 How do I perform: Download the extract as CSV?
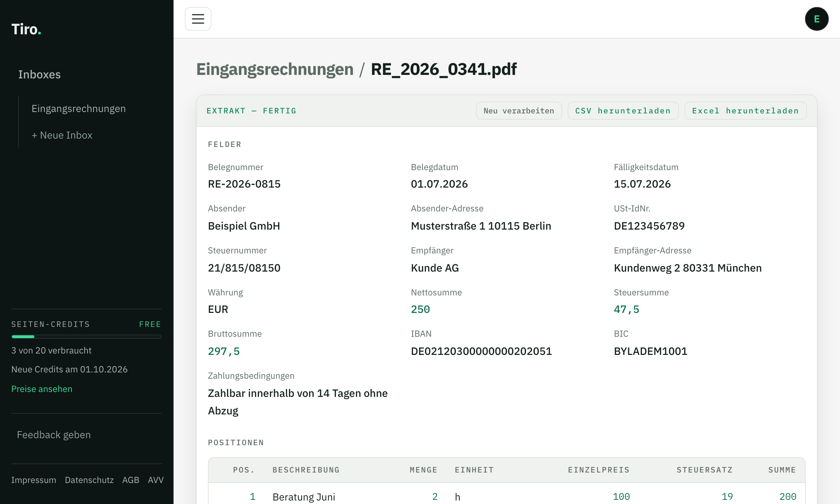[623, 111]
